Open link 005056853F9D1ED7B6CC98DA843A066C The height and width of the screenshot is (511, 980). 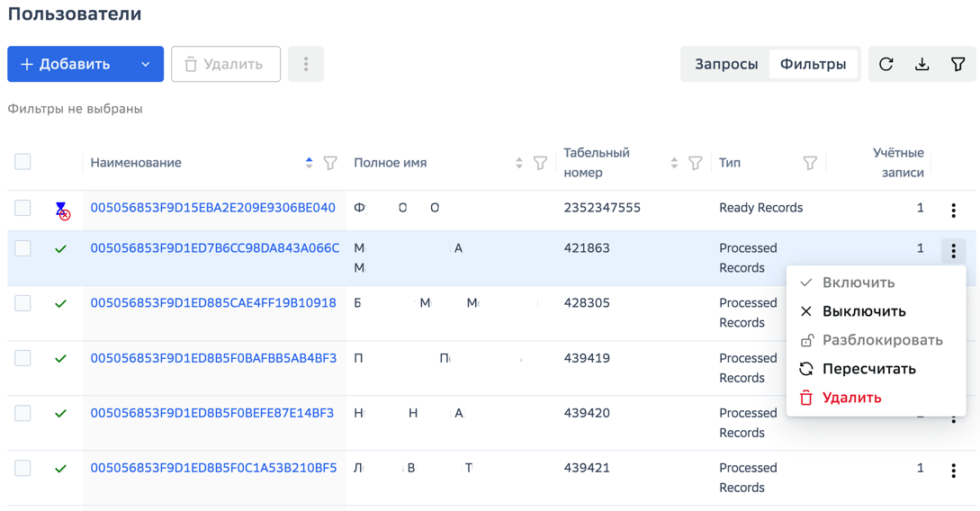coord(214,248)
